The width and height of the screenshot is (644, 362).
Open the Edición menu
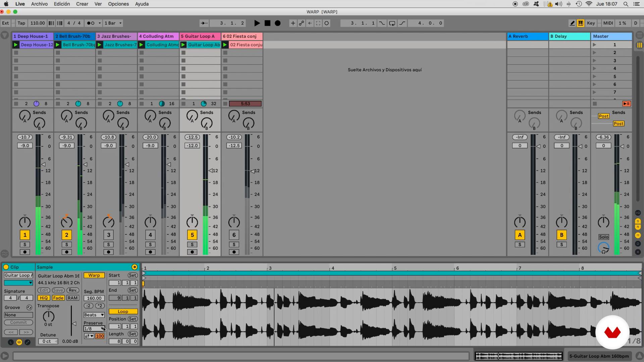click(62, 4)
